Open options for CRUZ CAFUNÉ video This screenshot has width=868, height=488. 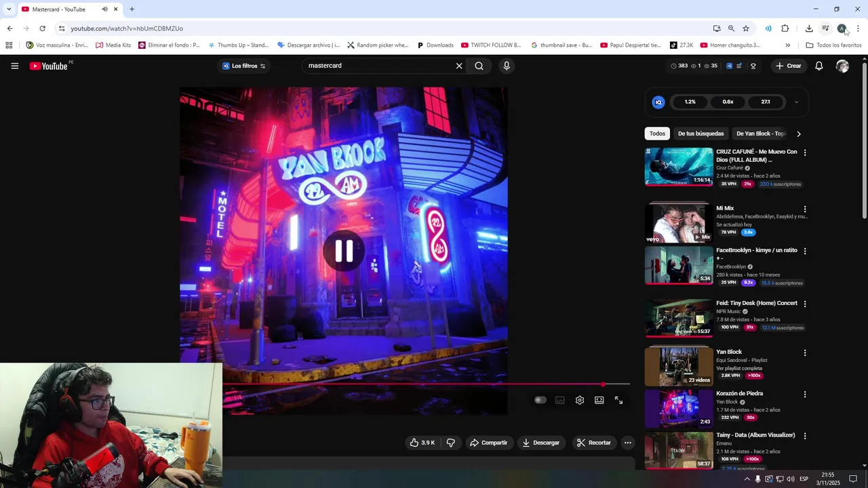(x=805, y=152)
